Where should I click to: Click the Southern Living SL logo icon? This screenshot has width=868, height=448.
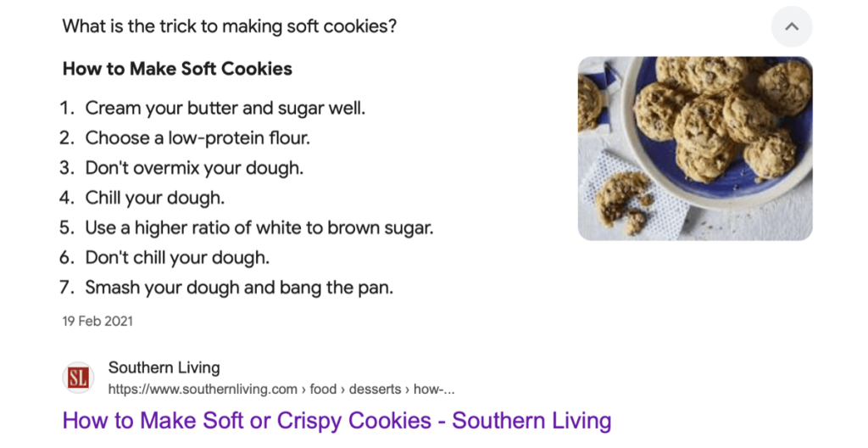tap(78, 378)
